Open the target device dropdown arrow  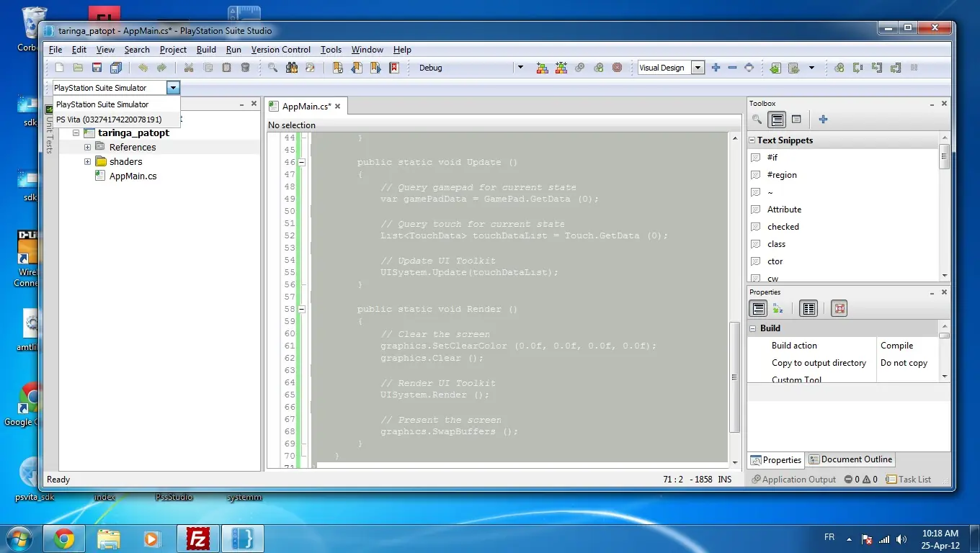click(x=172, y=88)
